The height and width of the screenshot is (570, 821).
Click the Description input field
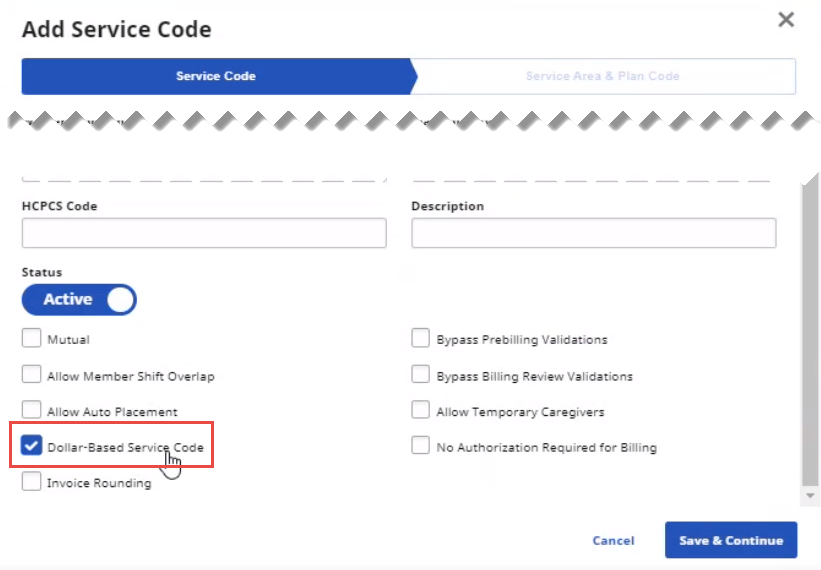point(593,233)
